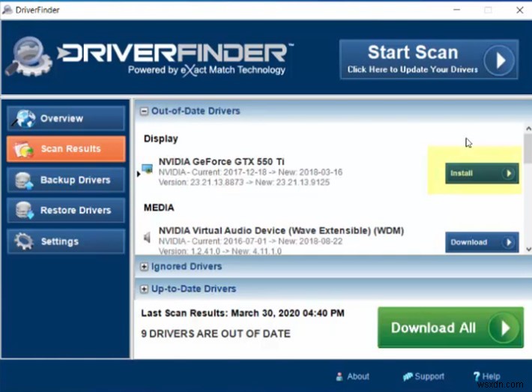
Task: Open the Support link
Action: [x=423, y=376]
